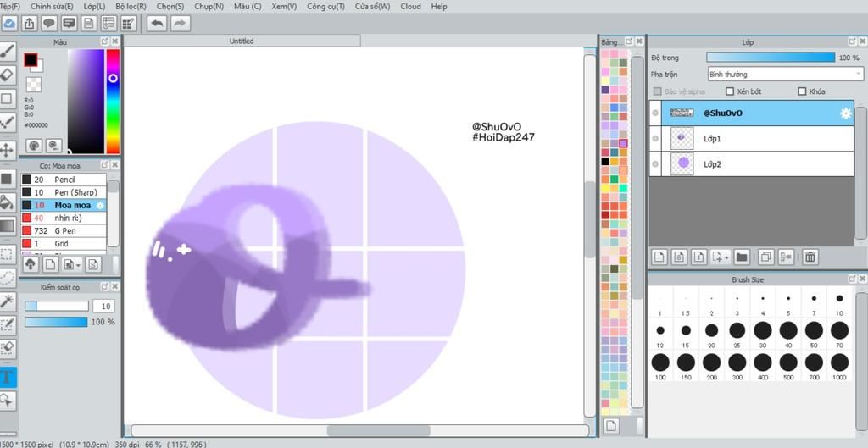Choose brush size 12 preset
This screenshot has height=448, width=868.
pyautogui.click(x=659, y=334)
